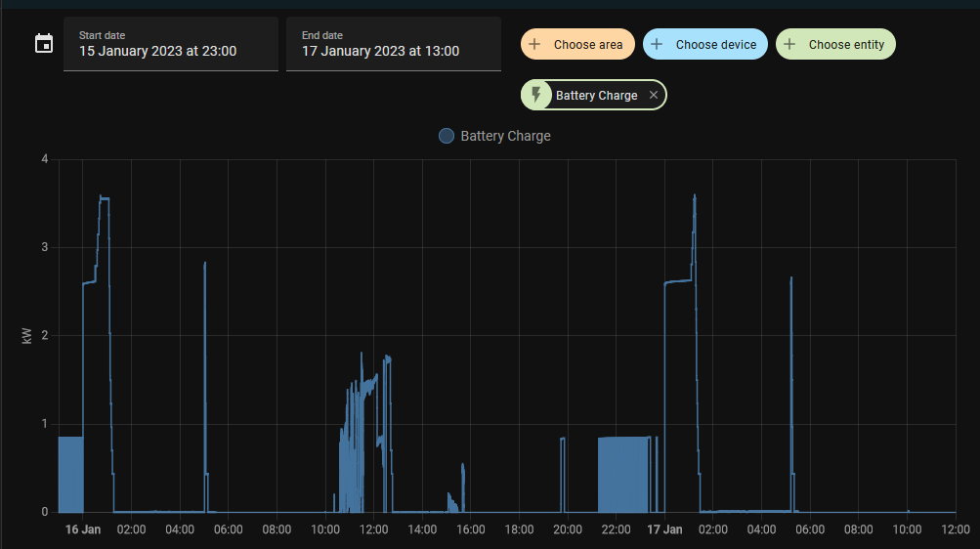Remove the Battery Charge entity chip

pos(654,95)
